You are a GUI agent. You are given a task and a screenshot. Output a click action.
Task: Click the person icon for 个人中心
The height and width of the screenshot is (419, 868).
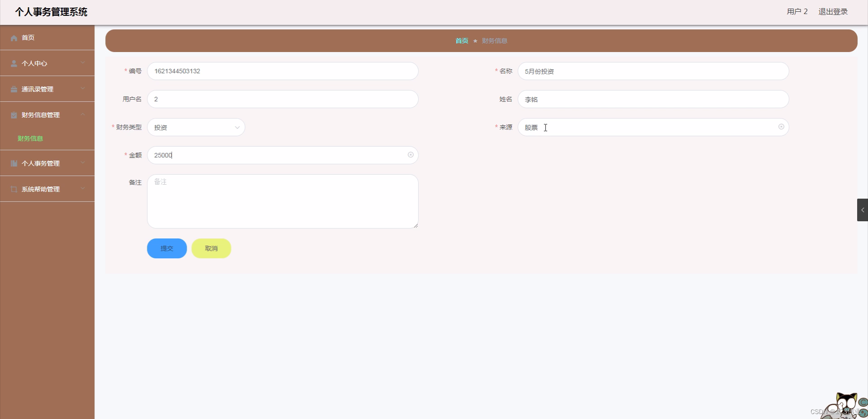pyautogui.click(x=13, y=63)
